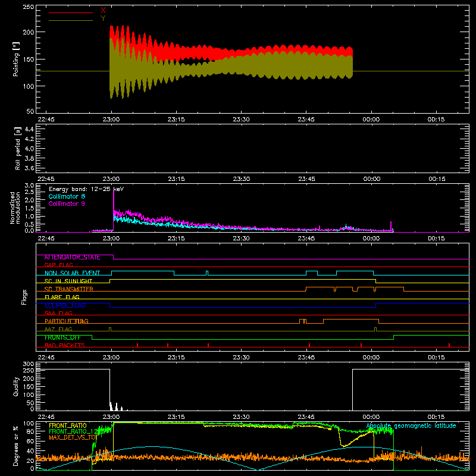This screenshot has height=476, width=476.
Task: Click the yellow FRONT_RATIO legend entry
Action: tap(68, 425)
